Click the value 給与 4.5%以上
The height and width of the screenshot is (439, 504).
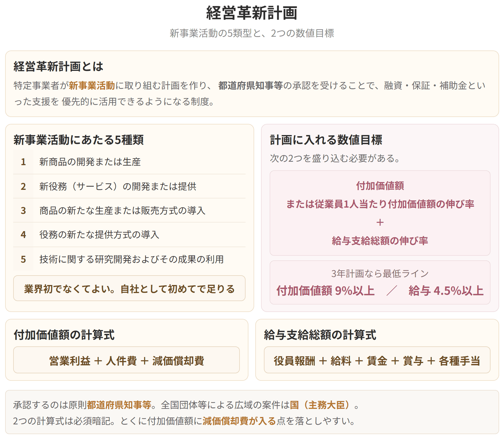coord(446,291)
